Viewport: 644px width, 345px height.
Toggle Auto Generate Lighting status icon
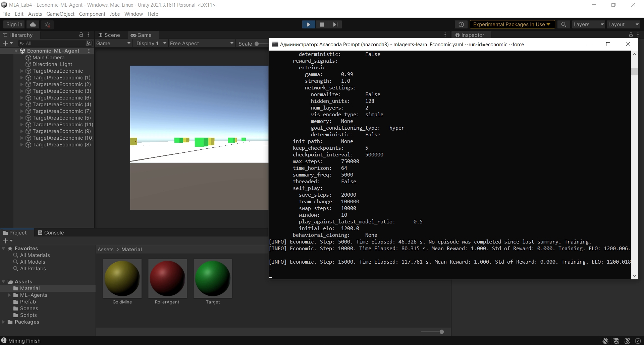pos(627,341)
